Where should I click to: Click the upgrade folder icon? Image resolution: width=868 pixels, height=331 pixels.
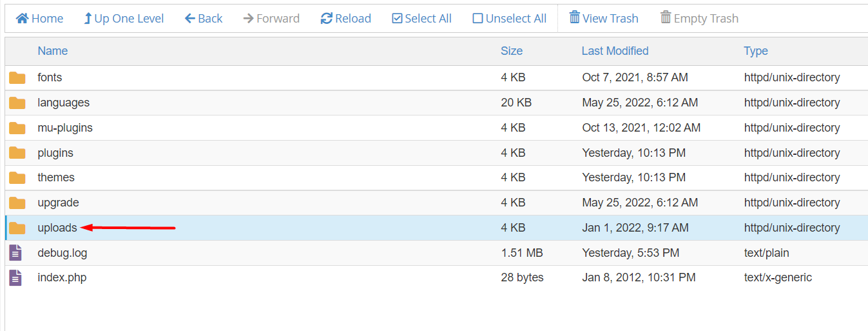coord(17,203)
